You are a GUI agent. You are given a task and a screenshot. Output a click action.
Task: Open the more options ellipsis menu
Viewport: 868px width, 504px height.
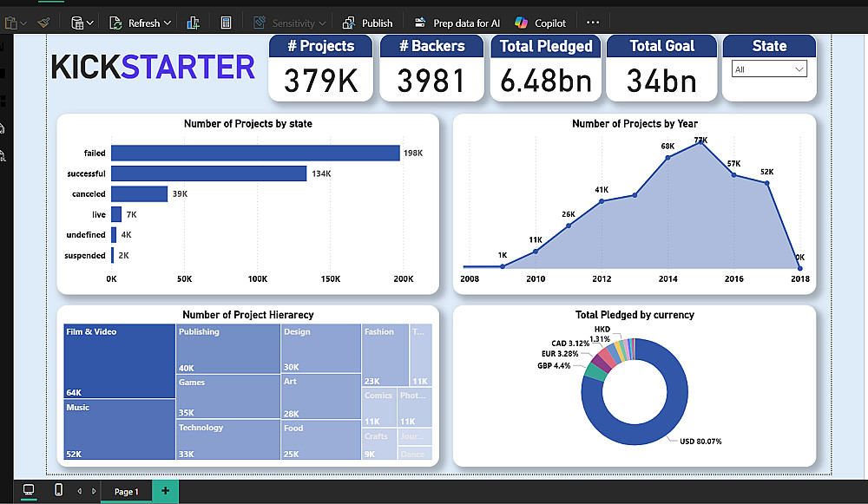point(593,23)
